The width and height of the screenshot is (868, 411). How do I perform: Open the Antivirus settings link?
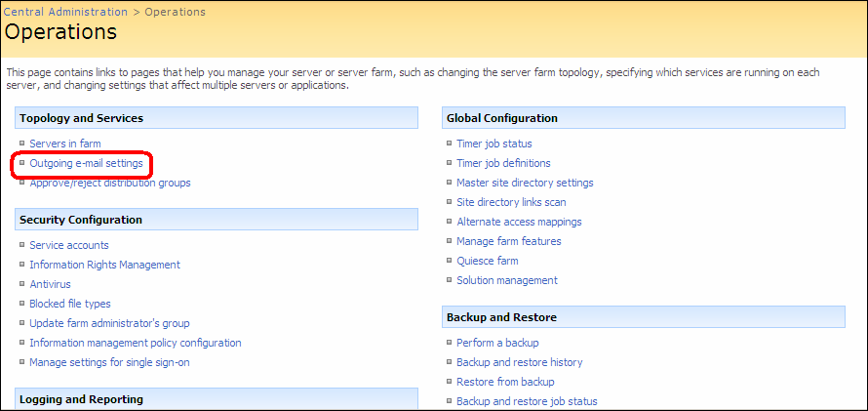[51, 284]
